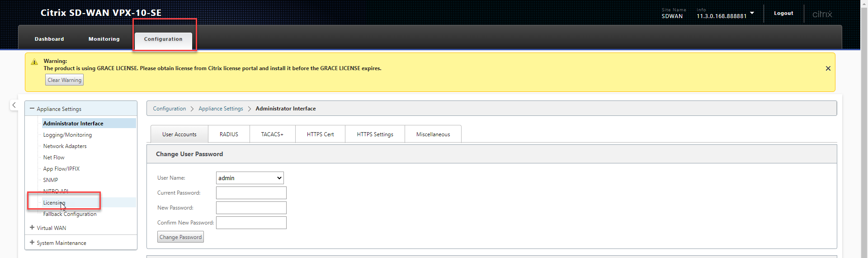This screenshot has height=258, width=868.
Task: Open the site info dropdown arrow
Action: (x=752, y=13)
